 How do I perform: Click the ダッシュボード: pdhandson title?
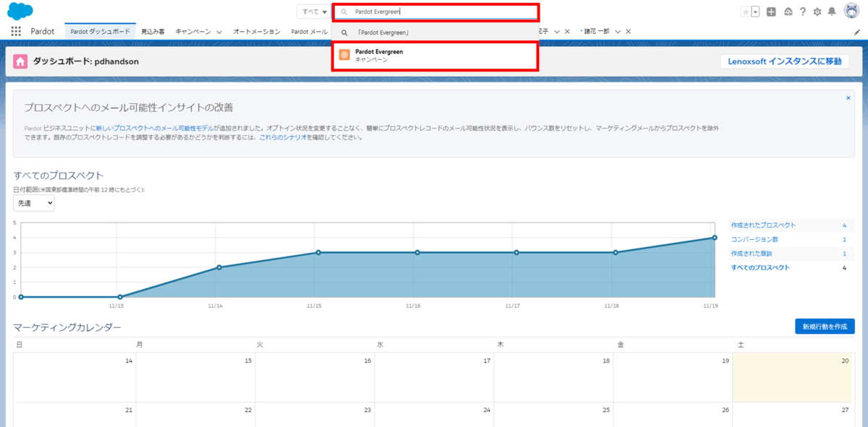point(85,61)
